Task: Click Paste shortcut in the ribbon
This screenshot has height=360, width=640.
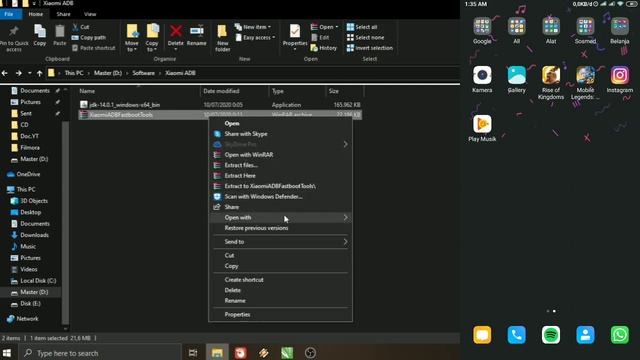Action: (x=93, y=48)
